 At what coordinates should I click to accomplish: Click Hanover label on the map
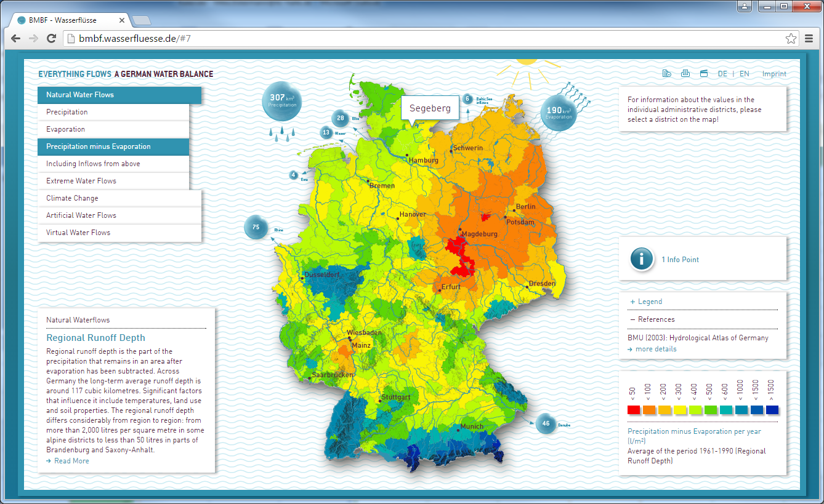(412, 214)
